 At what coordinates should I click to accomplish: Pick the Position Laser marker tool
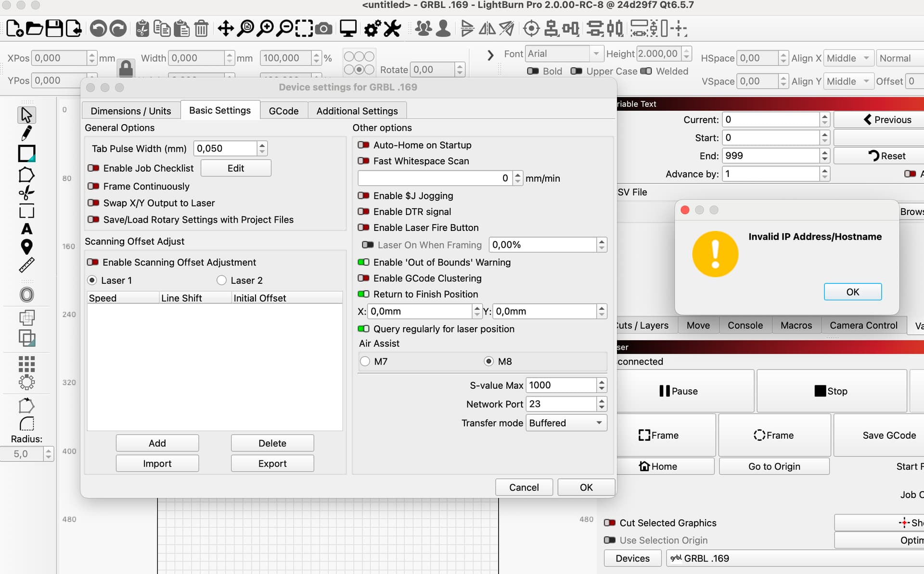click(x=26, y=247)
